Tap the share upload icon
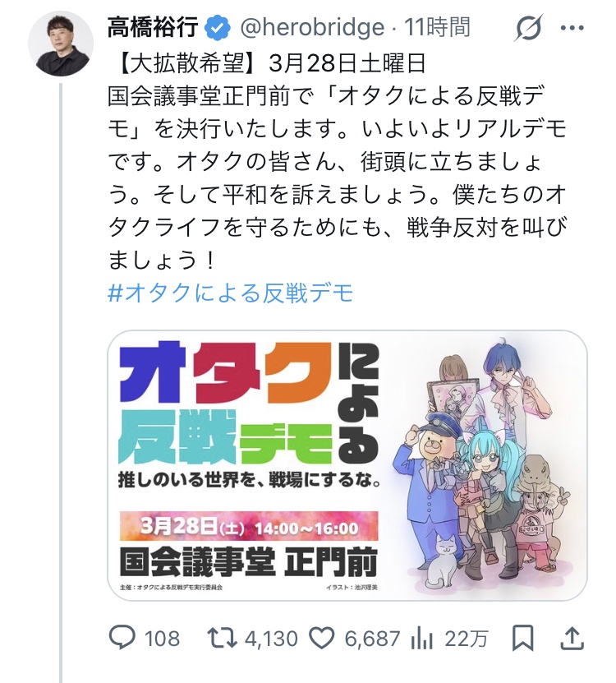This screenshot has width=616, height=683. click(572, 638)
